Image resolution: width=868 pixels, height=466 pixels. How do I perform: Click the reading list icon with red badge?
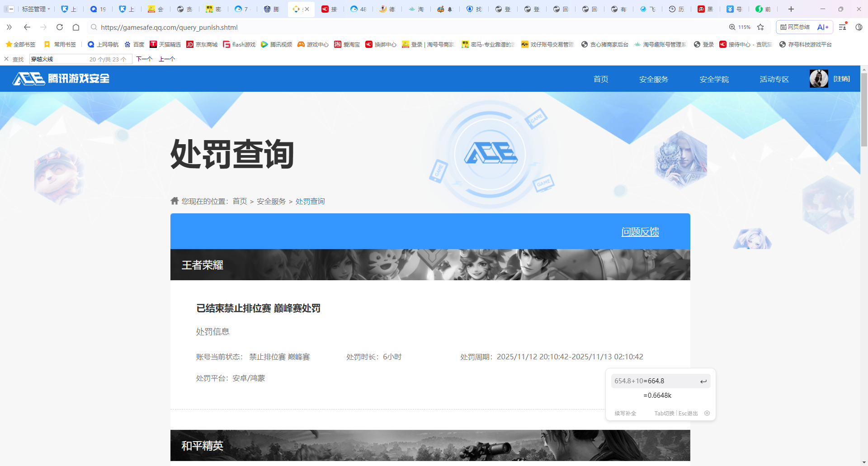(x=841, y=27)
